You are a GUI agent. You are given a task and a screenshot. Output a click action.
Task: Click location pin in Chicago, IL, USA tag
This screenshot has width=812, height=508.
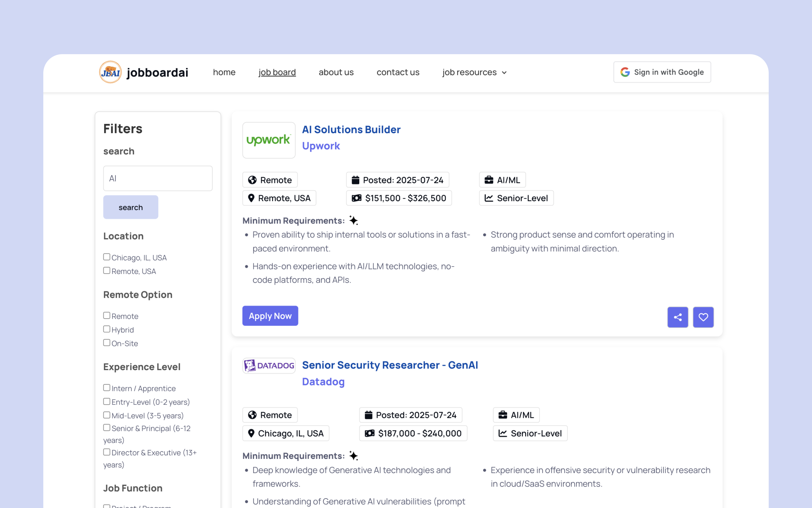point(251,433)
